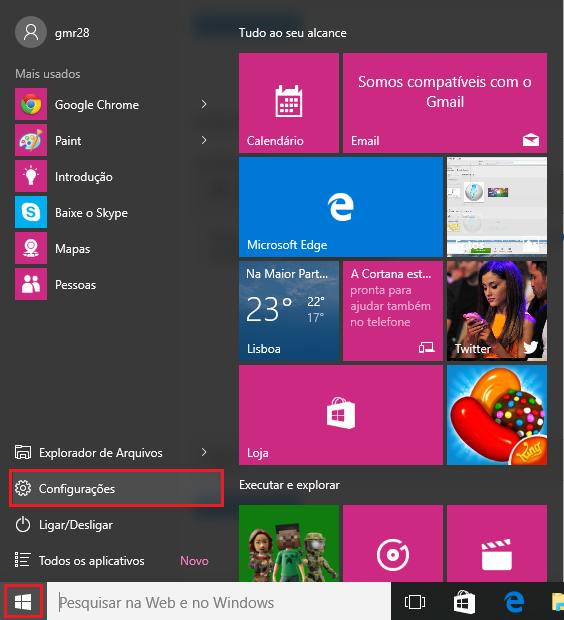The width and height of the screenshot is (564, 620).
Task: Open the screenshot thumbnail tile beside Edge
Action: [x=497, y=207]
